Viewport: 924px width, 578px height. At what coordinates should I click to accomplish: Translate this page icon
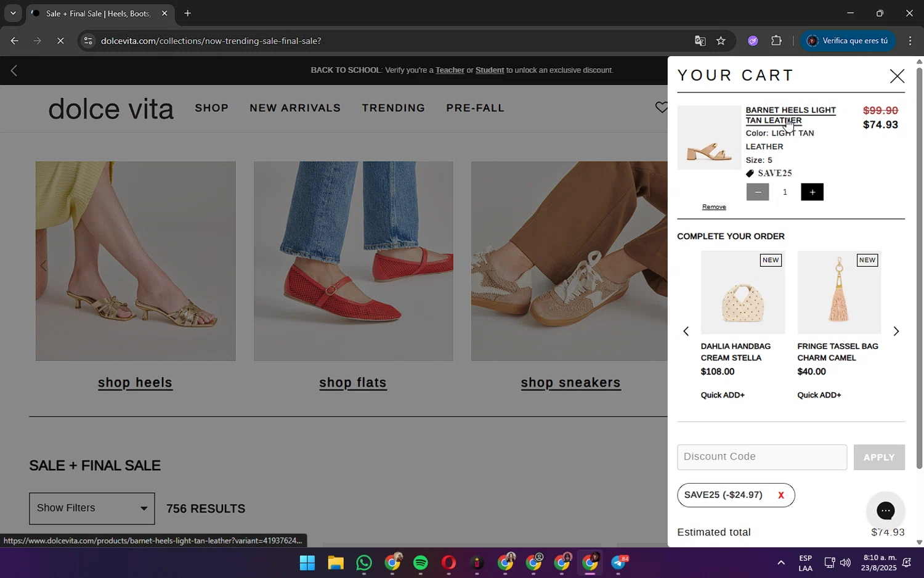700,41
